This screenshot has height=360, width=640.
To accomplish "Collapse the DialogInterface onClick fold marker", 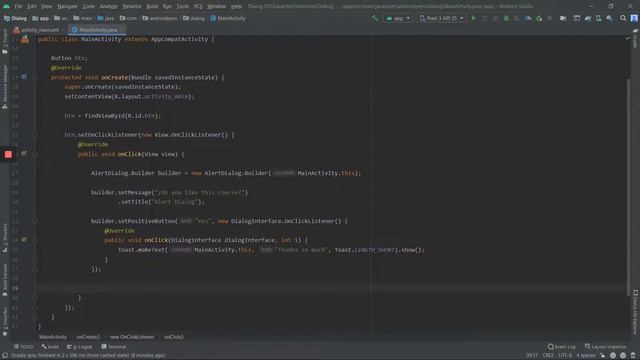I will 36,240.
